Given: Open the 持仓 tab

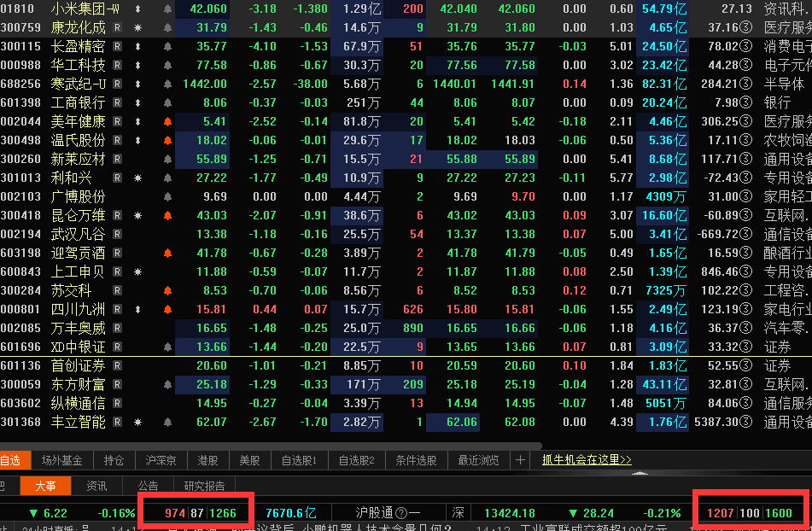Looking at the screenshot, I should coord(114,460).
